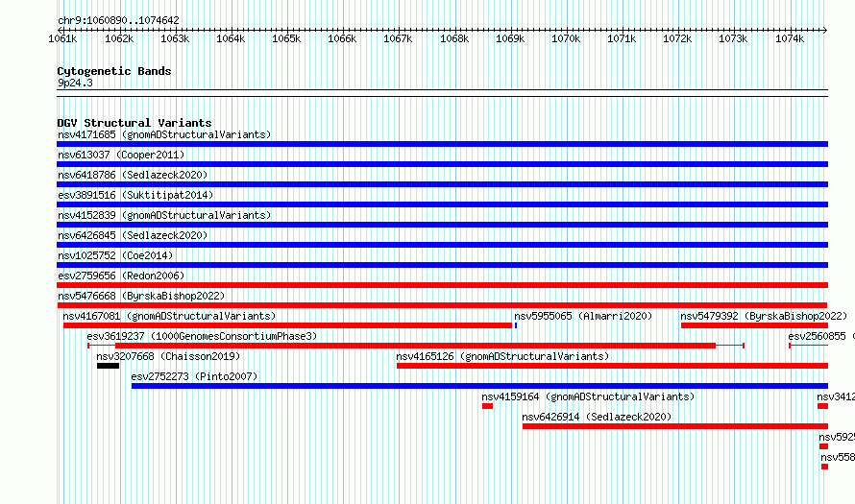Click the chr9:1060890..1074642 region label
Image resolution: width=855 pixels, height=504 pixels.
118,20
